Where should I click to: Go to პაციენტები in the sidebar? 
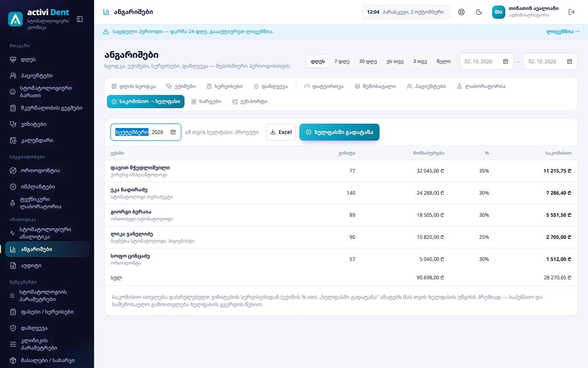click(x=47, y=75)
